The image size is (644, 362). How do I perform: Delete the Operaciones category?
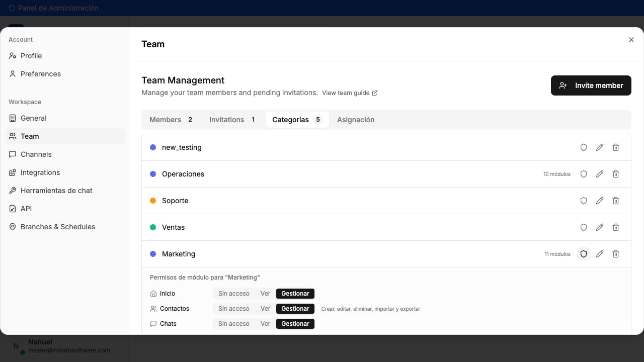pyautogui.click(x=616, y=174)
